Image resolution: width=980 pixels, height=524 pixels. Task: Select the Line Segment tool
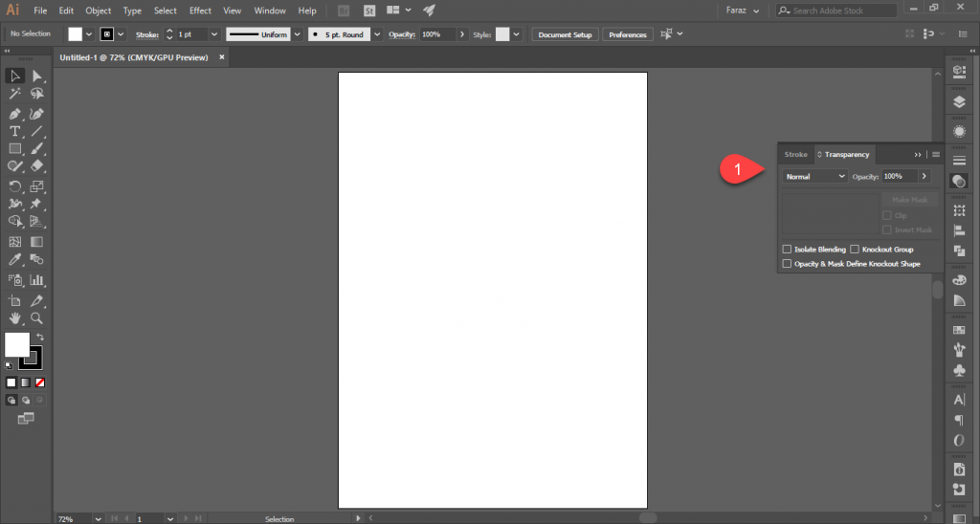(37, 131)
